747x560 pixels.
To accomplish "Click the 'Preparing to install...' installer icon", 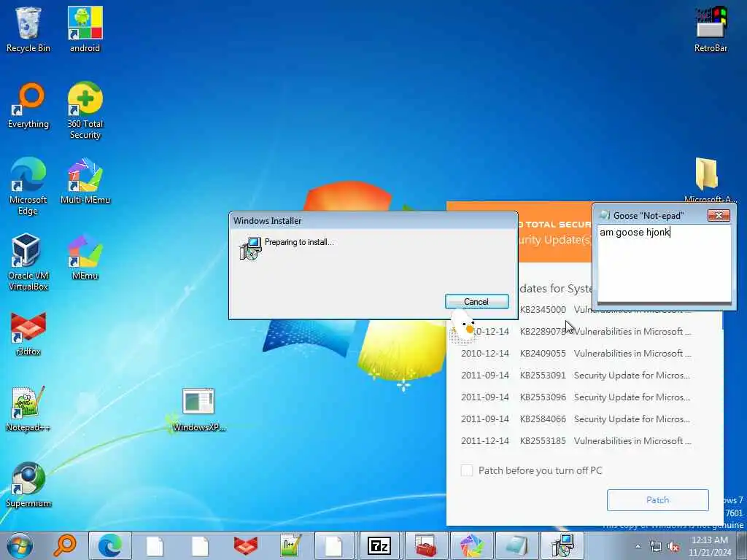I will point(250,249).
